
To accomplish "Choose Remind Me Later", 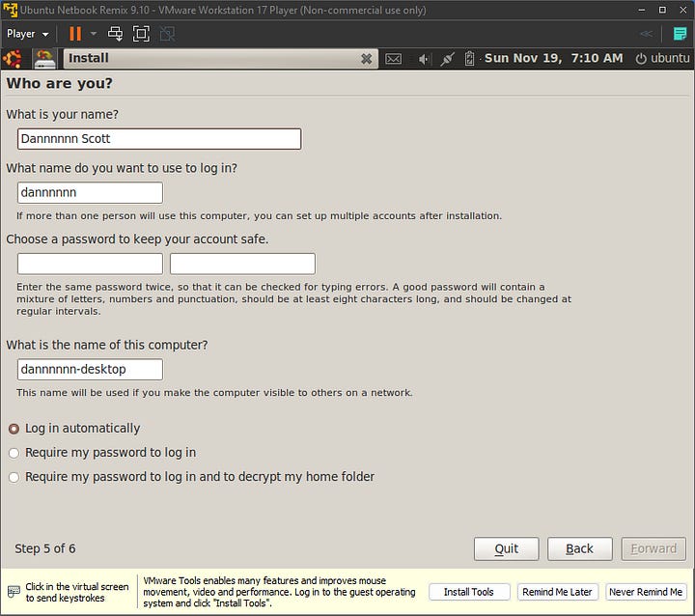I will pyautogui.click(x=557, y=592).
